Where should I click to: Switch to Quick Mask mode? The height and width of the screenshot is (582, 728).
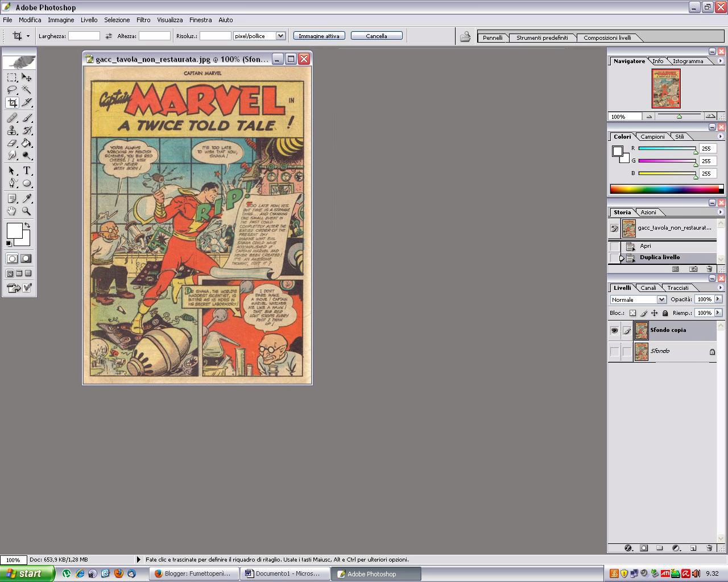tap(26, 259)
